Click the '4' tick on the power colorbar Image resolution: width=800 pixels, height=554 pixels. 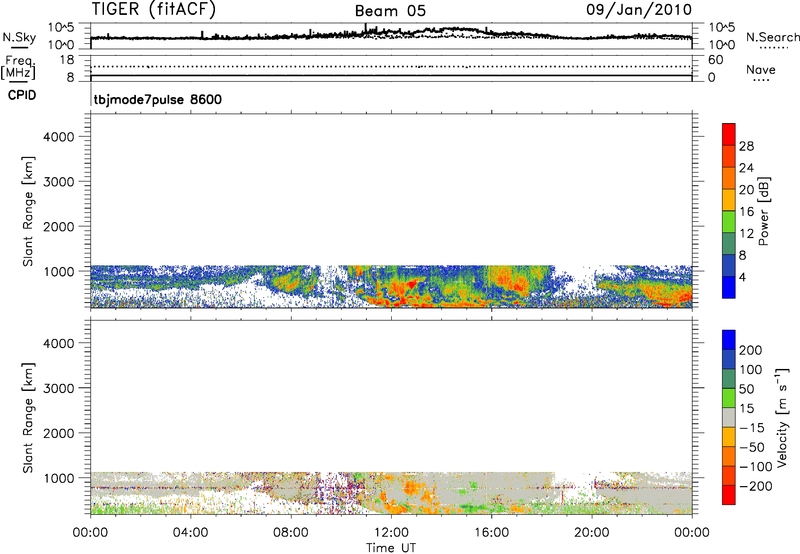coord(742,277)
